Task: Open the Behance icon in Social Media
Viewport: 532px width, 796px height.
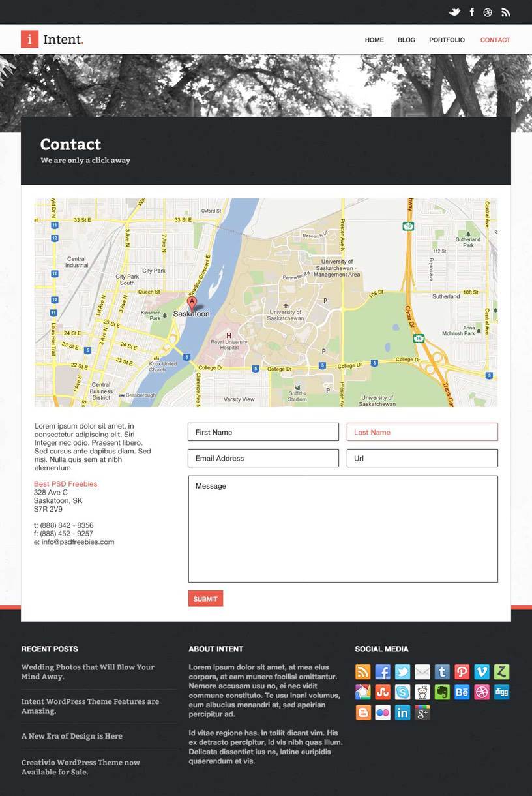Action: pyautogui.click(x=462, y=692)
